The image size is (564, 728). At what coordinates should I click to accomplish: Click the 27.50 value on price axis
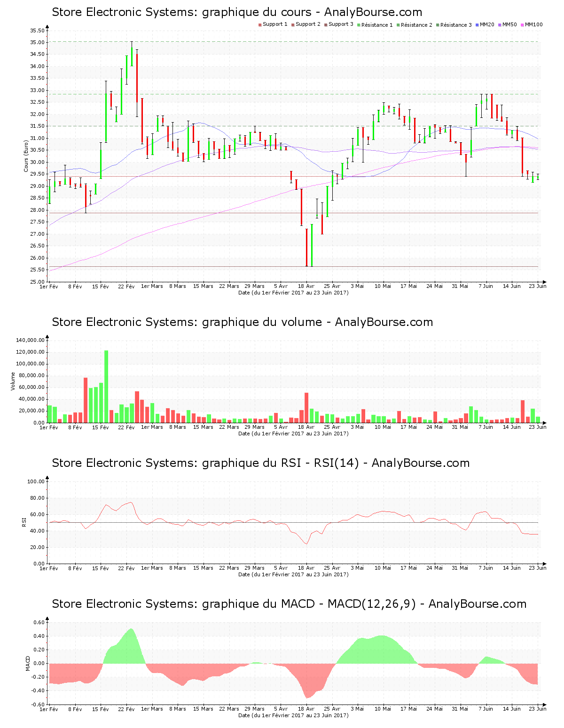[x=37, y=222]
